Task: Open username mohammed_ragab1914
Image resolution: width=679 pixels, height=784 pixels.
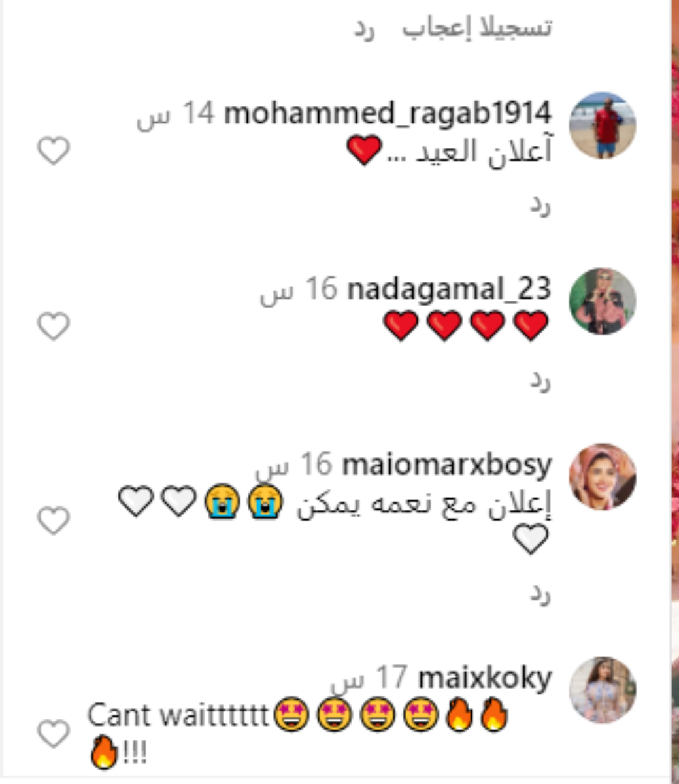Action: click(388, 114)
